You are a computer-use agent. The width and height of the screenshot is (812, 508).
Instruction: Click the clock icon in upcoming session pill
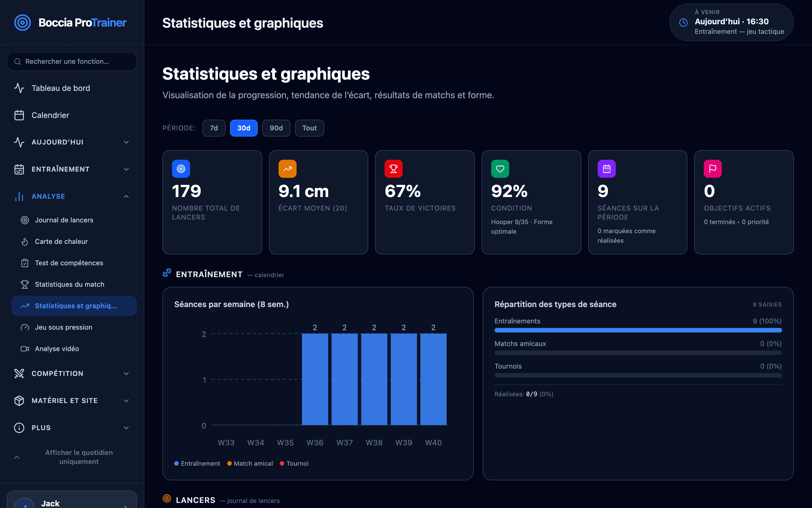point(683,23)
